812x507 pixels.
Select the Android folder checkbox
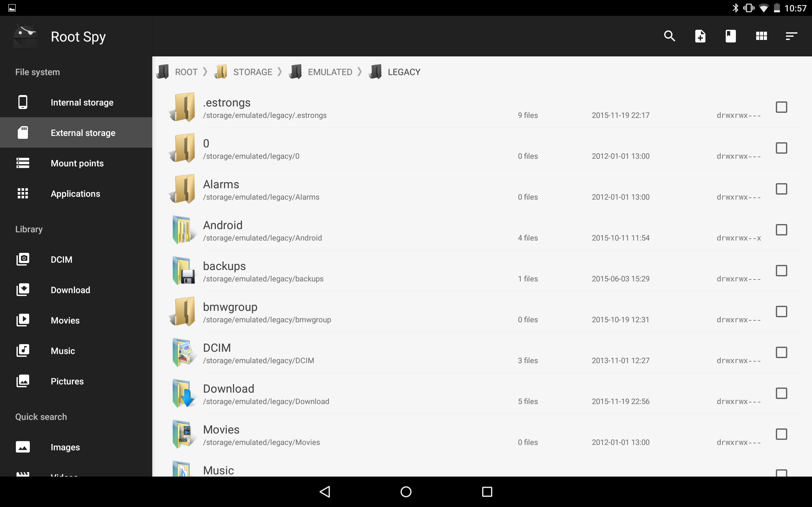coord(781,230)
